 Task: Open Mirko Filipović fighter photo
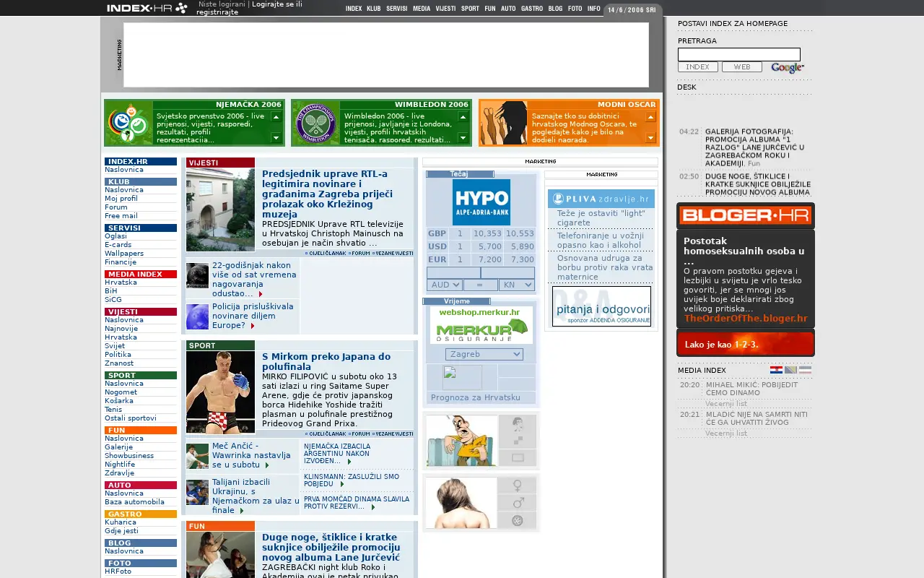pyautogui.click(x=220, y=392)
